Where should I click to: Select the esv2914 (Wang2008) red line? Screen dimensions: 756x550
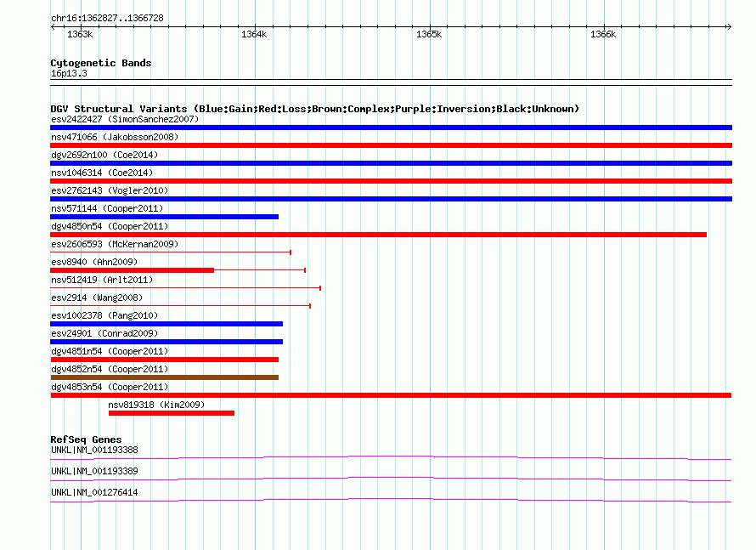click(180, 306)
